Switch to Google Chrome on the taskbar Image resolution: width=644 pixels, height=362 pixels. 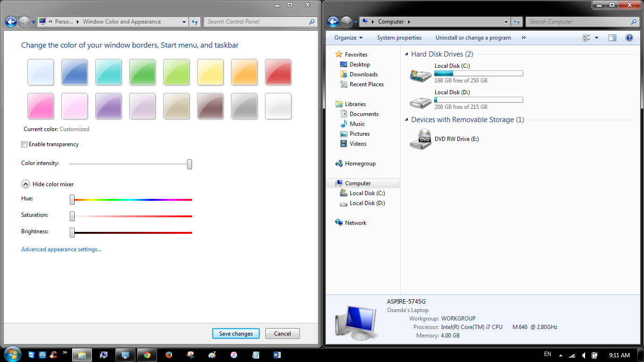tap(147, 355)
